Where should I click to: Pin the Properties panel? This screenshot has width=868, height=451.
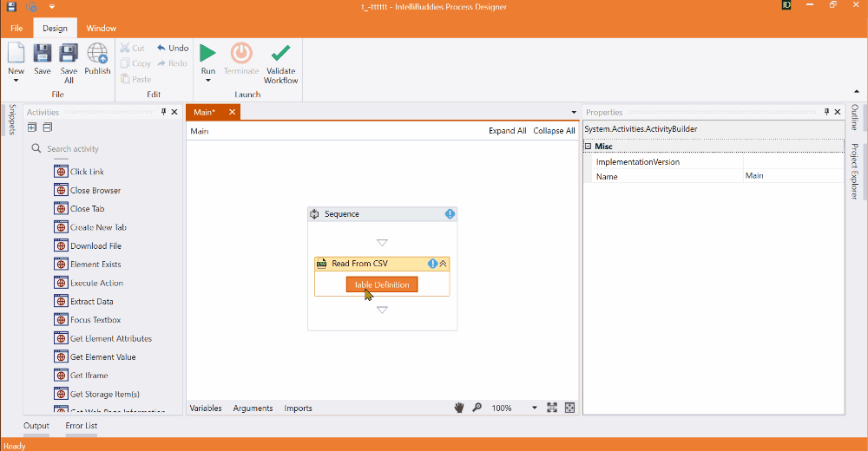pyautogui.click(x=826, y=112)
